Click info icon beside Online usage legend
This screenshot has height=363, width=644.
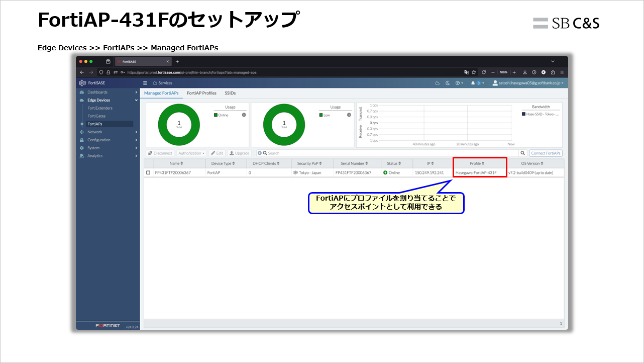[x=244, y=115]
